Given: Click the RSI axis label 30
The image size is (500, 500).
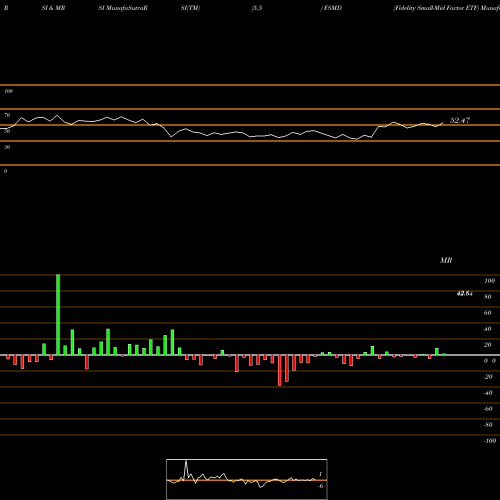Looking at the screenshot, I should (7, 147).
